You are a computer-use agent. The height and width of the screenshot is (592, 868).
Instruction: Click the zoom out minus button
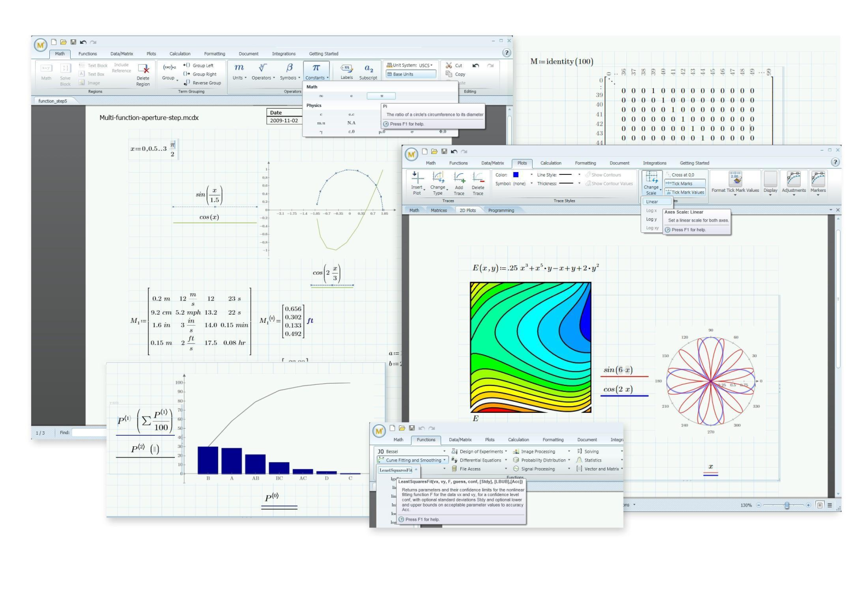pyautogui.click(x=758, y=505)
